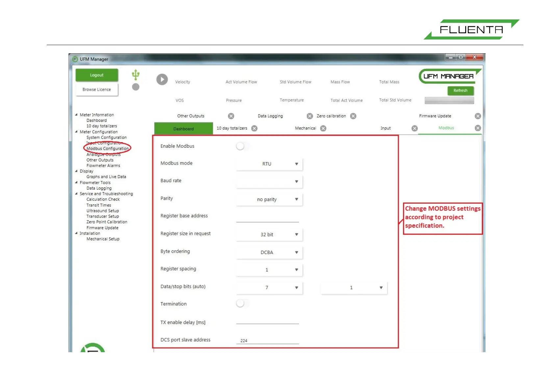Toggle the Termination switch
Screen dimensions: 554x392
[242, 303]
